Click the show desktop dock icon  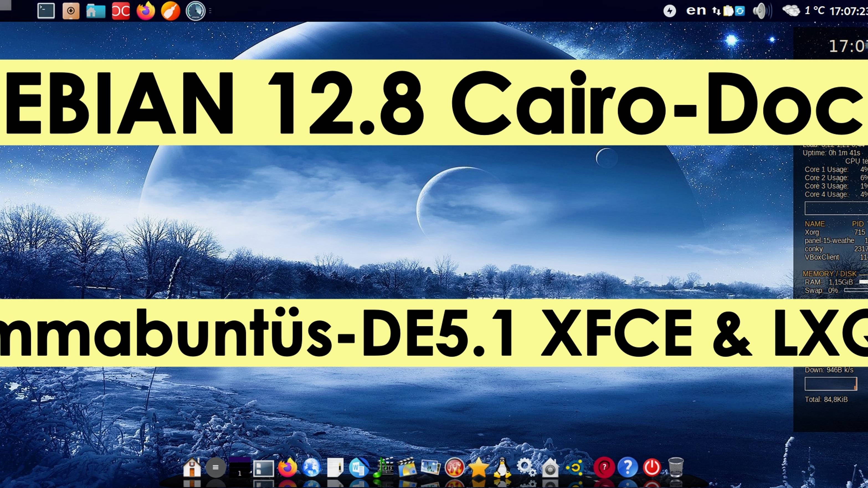[x=263, y=468]
